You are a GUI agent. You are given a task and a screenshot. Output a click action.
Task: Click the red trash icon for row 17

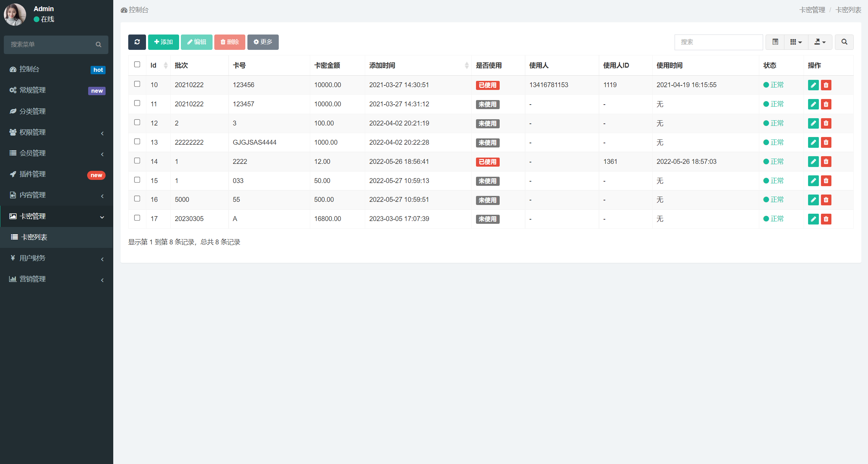(826, 219)
